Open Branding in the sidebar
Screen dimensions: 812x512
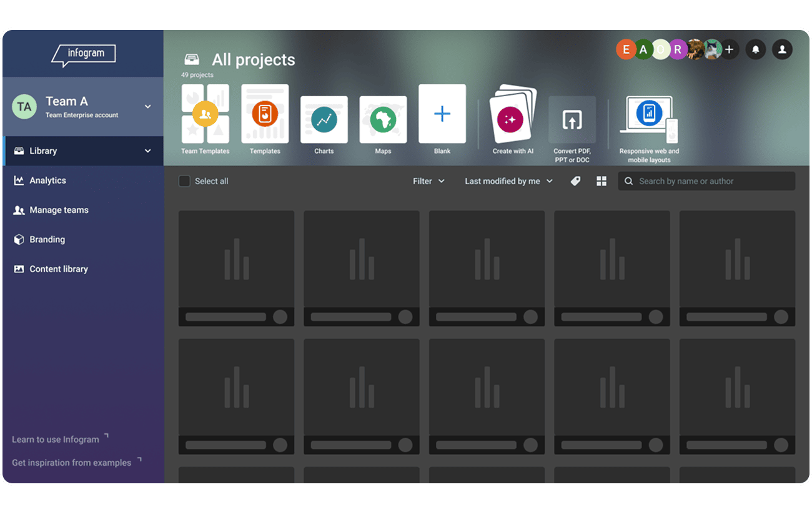(83, 239)
